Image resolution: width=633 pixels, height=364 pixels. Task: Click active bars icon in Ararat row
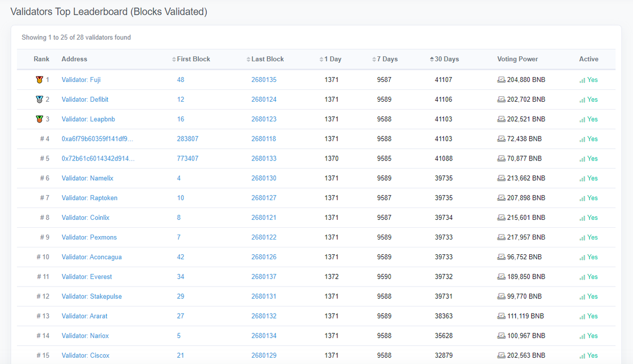coord(583,317)
